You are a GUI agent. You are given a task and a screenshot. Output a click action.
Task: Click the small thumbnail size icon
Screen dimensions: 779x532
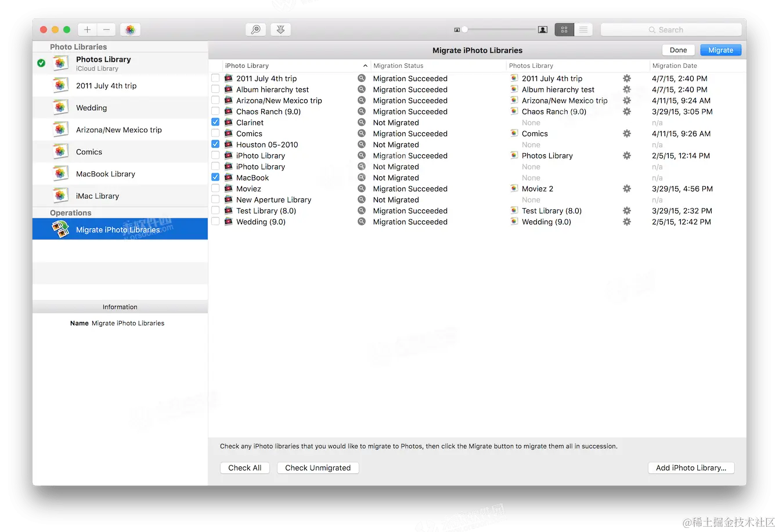click(x=457, y=30)
